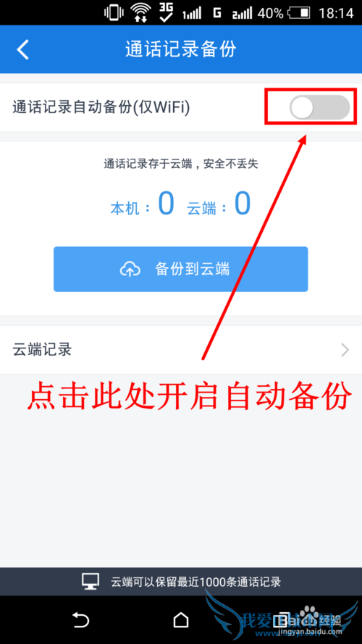
Task: Tap the vibrate mode status icon
Action: click(x=114, y=12)
